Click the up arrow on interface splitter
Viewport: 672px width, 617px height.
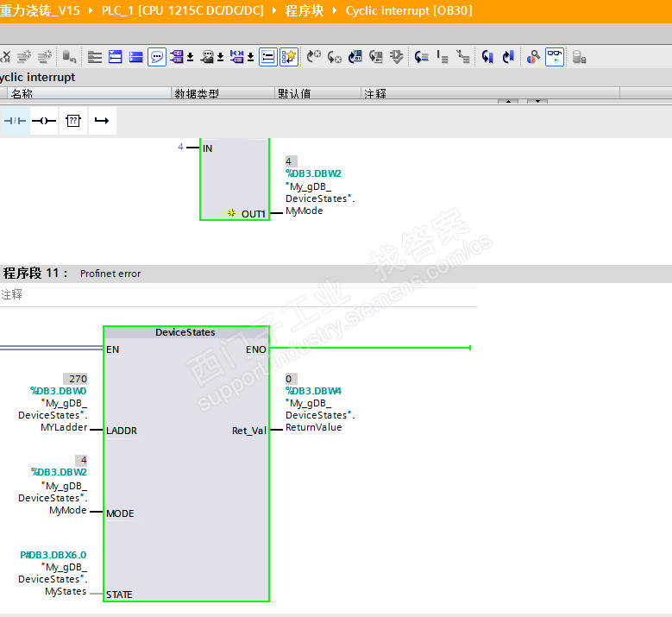(x=508, y=102)
